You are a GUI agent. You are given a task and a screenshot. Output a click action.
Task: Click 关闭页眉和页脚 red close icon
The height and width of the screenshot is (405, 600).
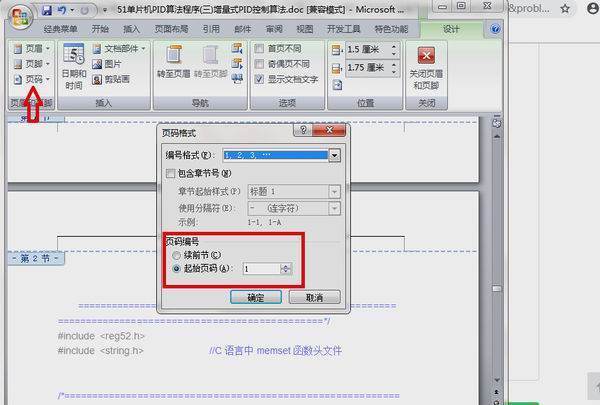tap(426, 56)
